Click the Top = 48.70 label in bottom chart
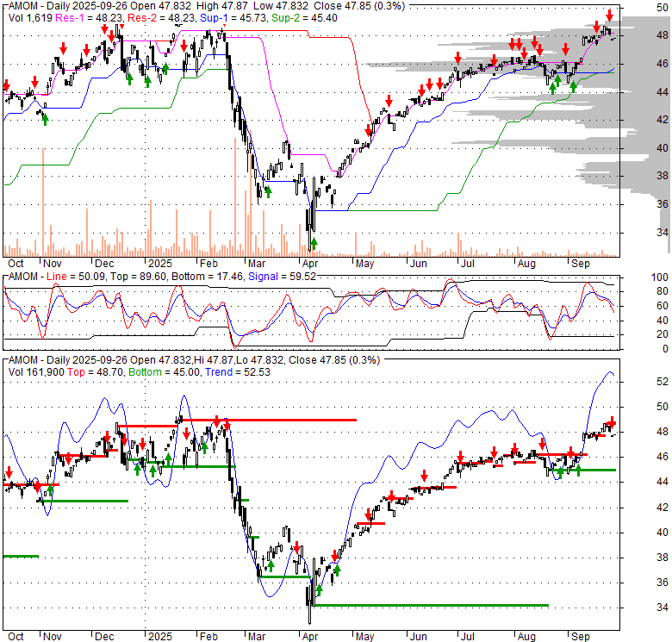The height and width of the screenshot is (642, 672). click(x=95, y=372)
